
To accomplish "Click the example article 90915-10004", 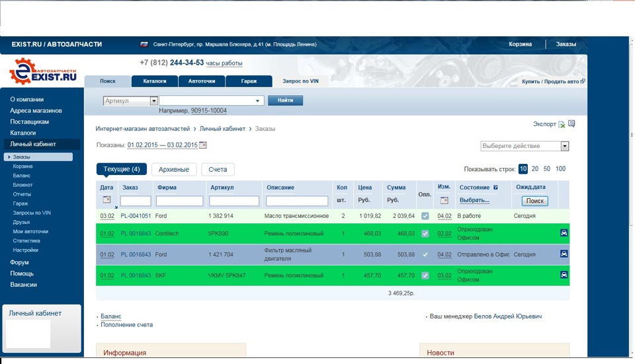I will point(208,110).
